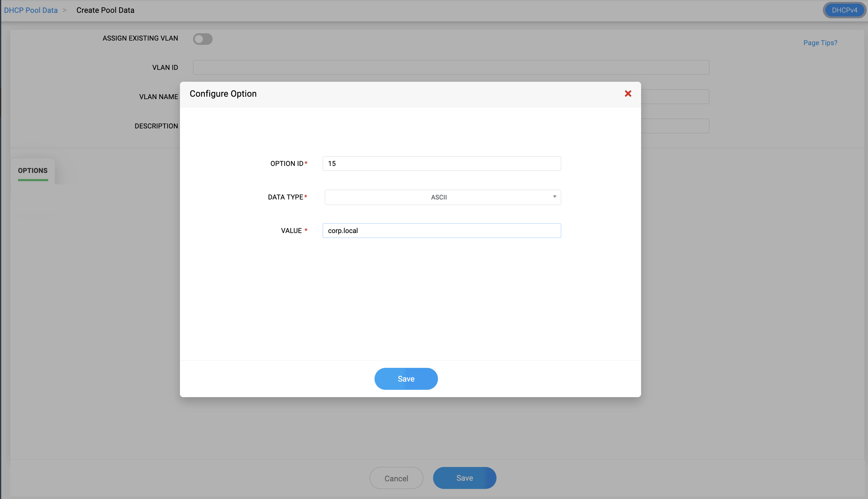
Task: Click the VLAN ID input field
Action: point(450,67)
